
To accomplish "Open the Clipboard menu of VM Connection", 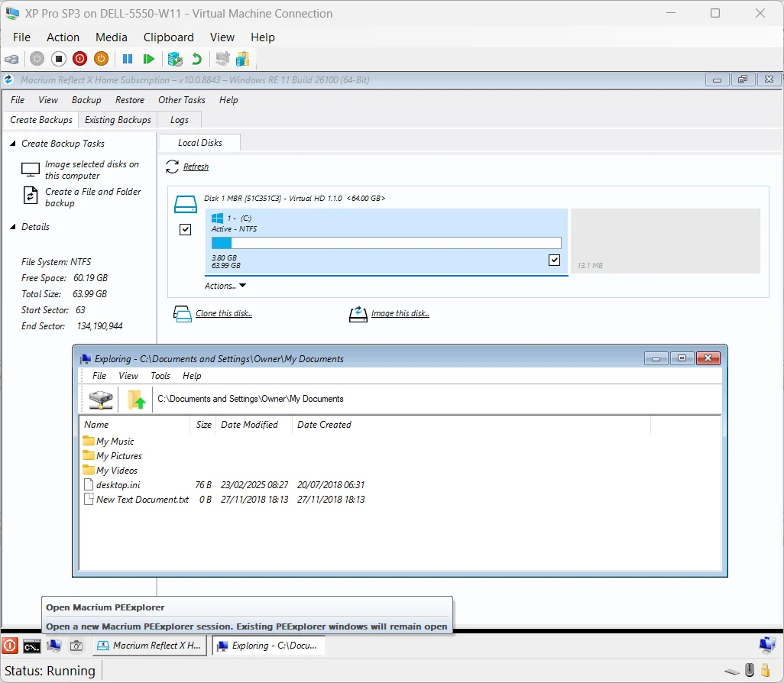I will (169, 37).
